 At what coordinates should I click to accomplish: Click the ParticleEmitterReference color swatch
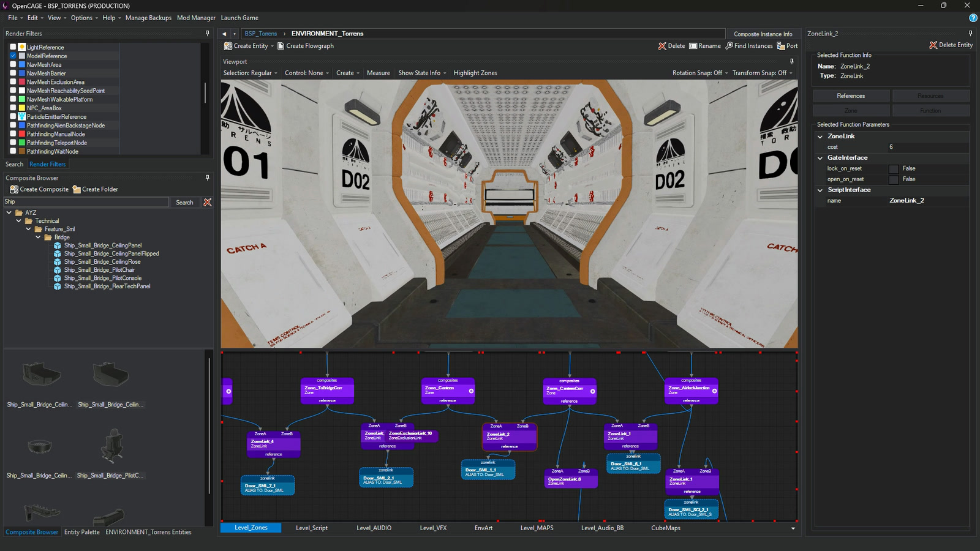22,116
